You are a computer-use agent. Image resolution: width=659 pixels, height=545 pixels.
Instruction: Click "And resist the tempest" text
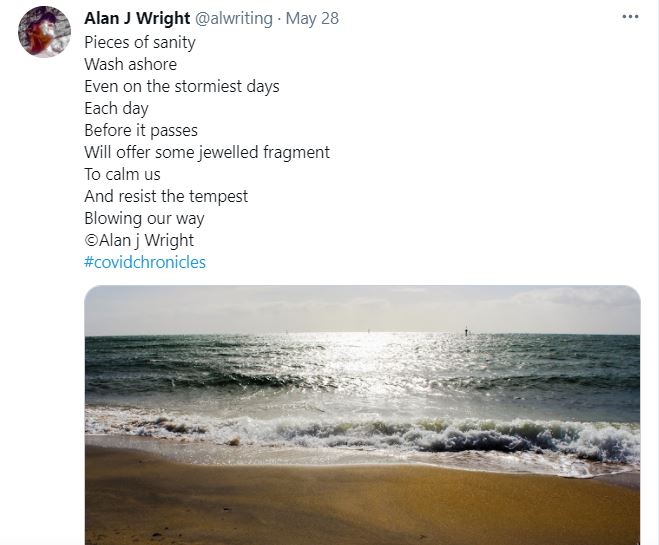[166, 196]
